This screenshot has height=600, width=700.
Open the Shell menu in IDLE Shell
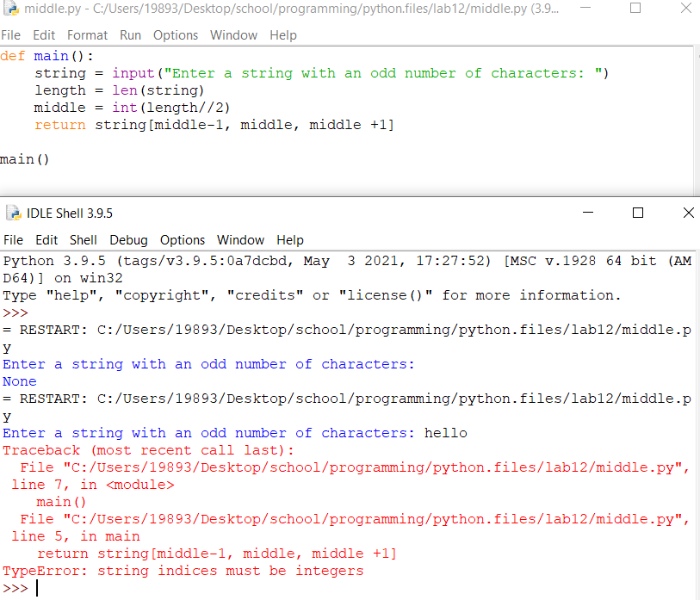(83, 240)
